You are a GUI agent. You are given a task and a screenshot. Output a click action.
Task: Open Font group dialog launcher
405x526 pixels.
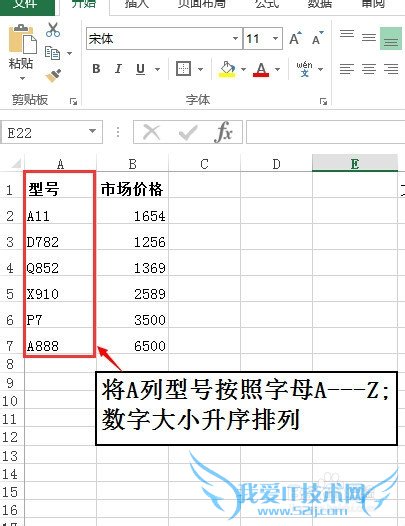323,101
